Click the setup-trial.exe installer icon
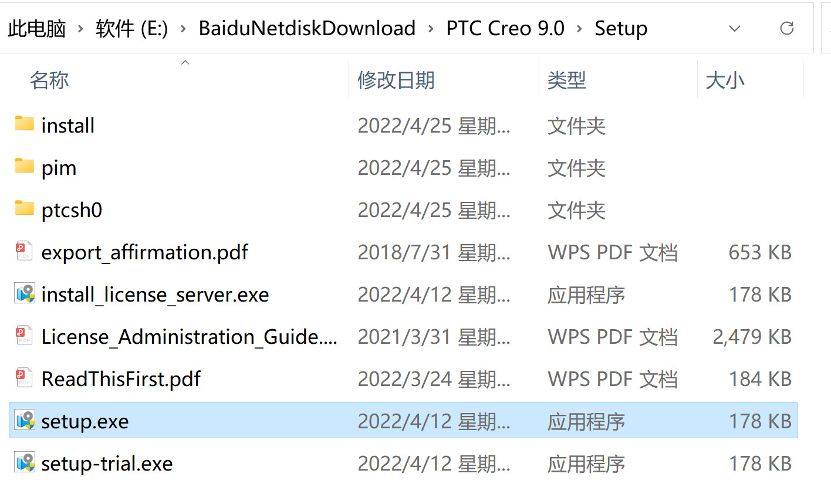 (25, 462)
